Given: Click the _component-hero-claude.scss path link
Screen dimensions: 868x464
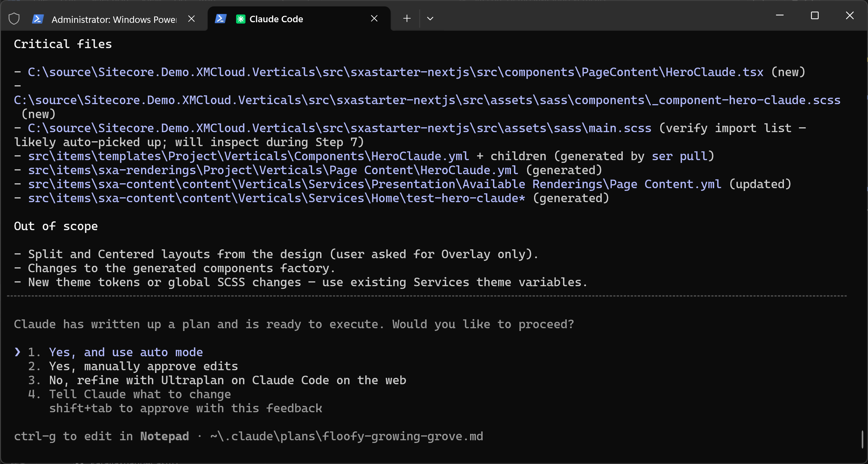Looking at the screenshot, I should point(427,100).
